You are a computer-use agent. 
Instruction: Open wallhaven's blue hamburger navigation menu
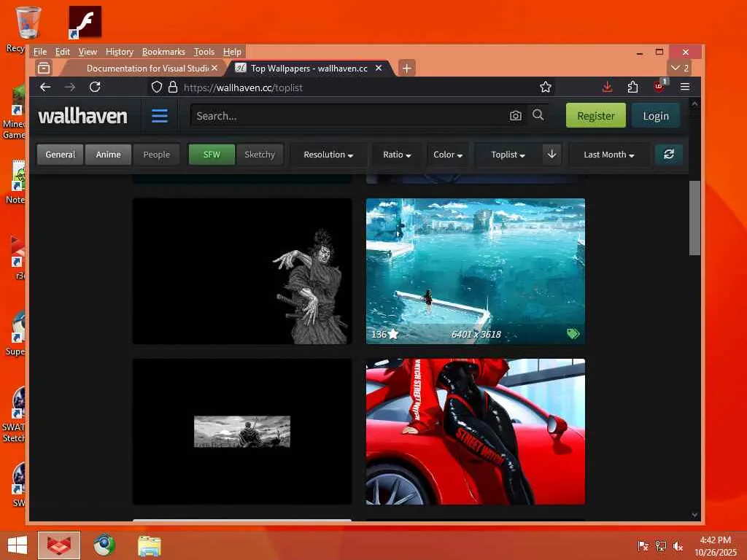pos(160,116)
